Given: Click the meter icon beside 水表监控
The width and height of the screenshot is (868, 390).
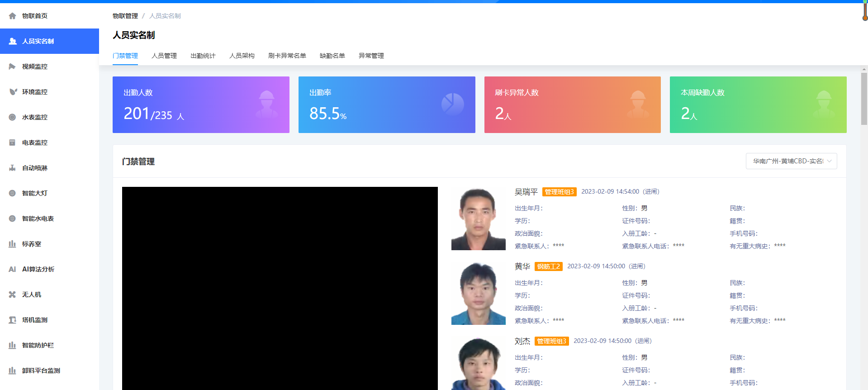Looking at the screenshot, I should click(x=12, y=117).
